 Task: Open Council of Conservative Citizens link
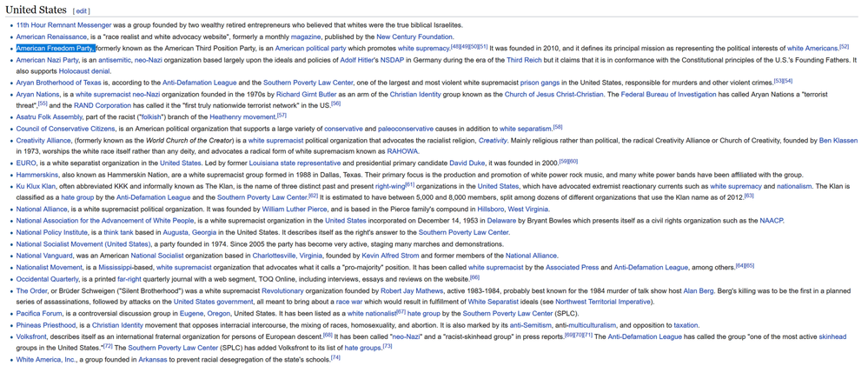point(68,129)
